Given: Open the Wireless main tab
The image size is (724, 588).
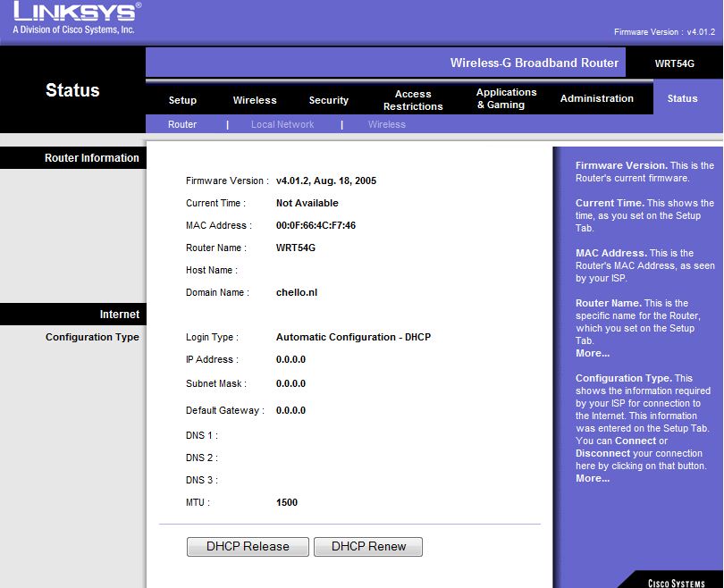Looking at the screenshot, I should click(x=255, y=100).
